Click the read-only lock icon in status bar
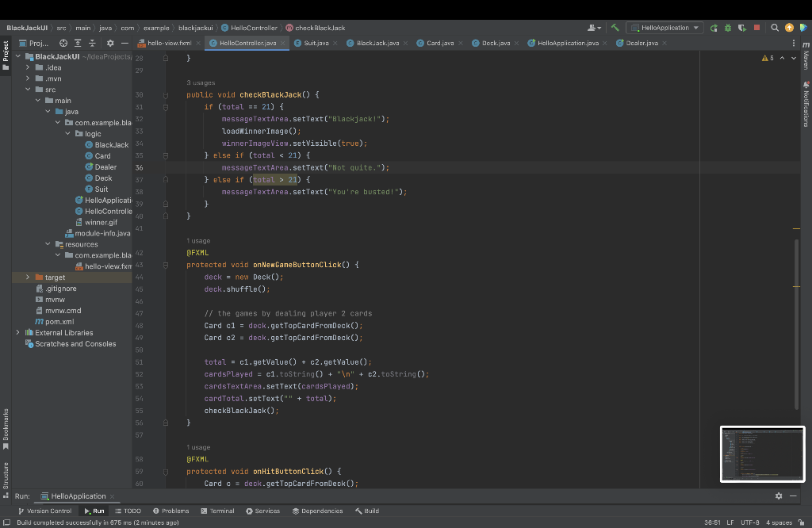This screenshot has height=528, width=812. (802, 522)
